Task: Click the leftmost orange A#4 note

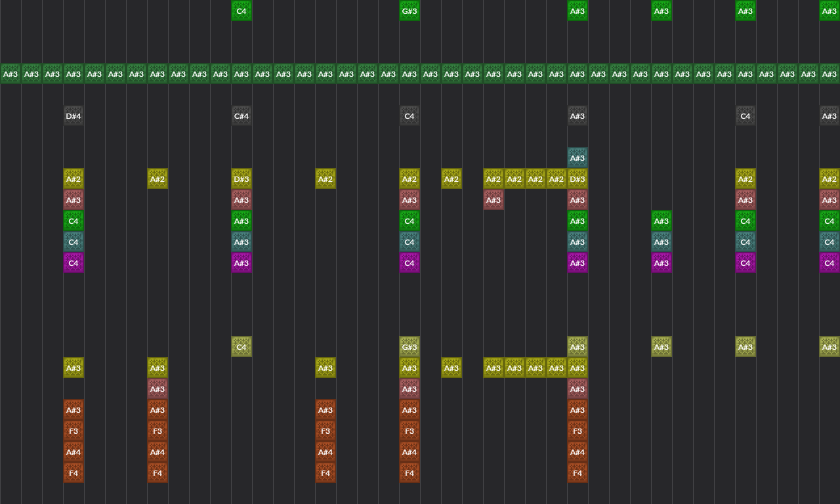Action: coord(73,452)
